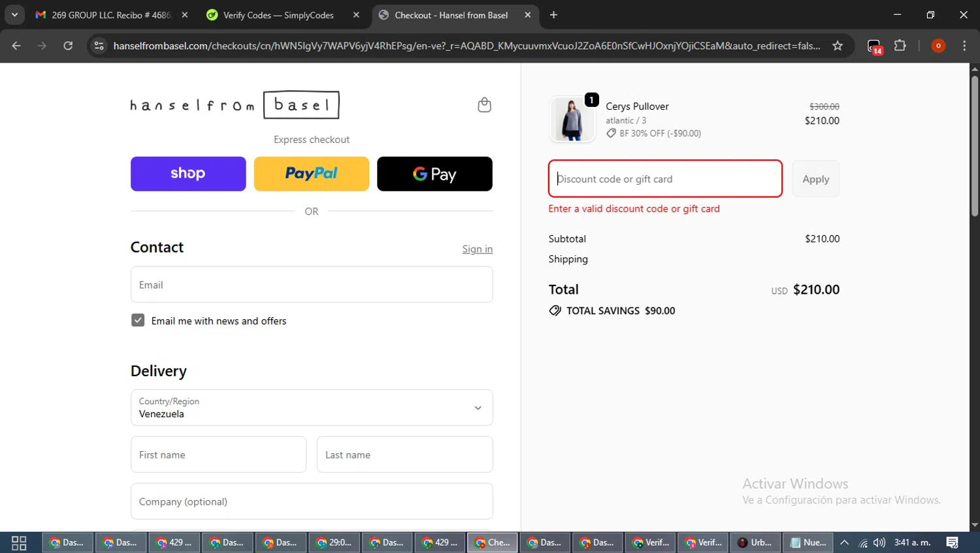
Task: Open the Windows notification center
Action: [x=953, y=543]
